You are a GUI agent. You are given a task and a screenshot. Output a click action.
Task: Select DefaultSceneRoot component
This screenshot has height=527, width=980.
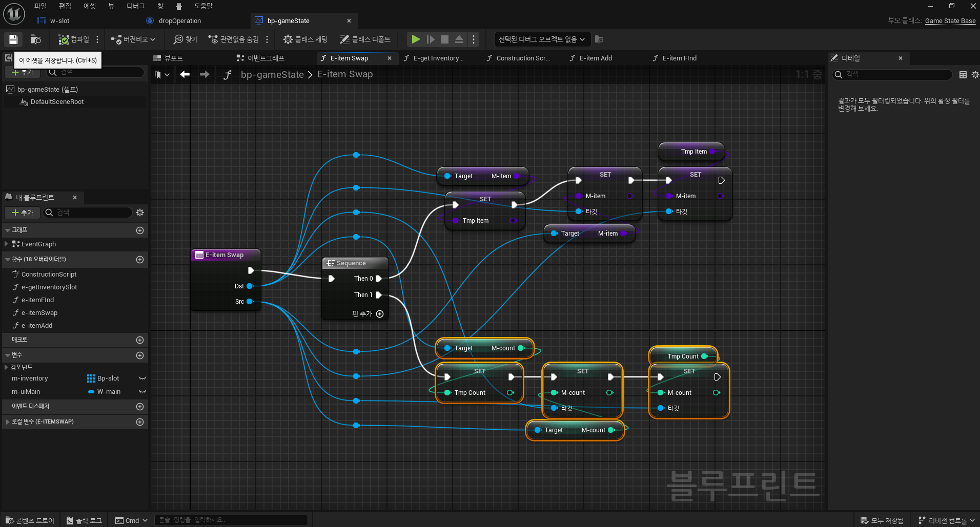pyautogui.click(x=57, y=102)
